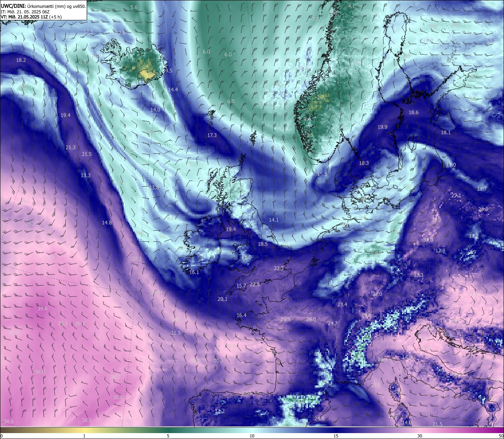Click the 18.1 value label
The image size is (504, 439).
[446, 133]
